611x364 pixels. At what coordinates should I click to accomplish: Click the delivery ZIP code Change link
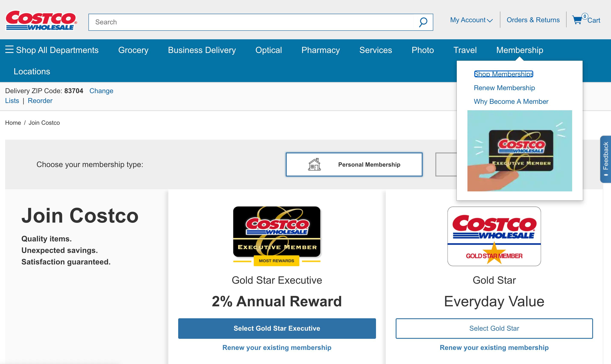click(101, 91)
